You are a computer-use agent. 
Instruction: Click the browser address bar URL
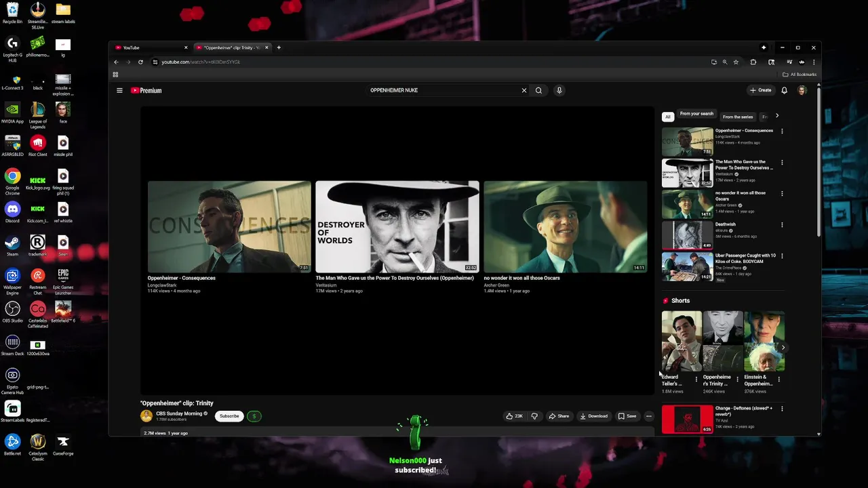click(201, 62)
